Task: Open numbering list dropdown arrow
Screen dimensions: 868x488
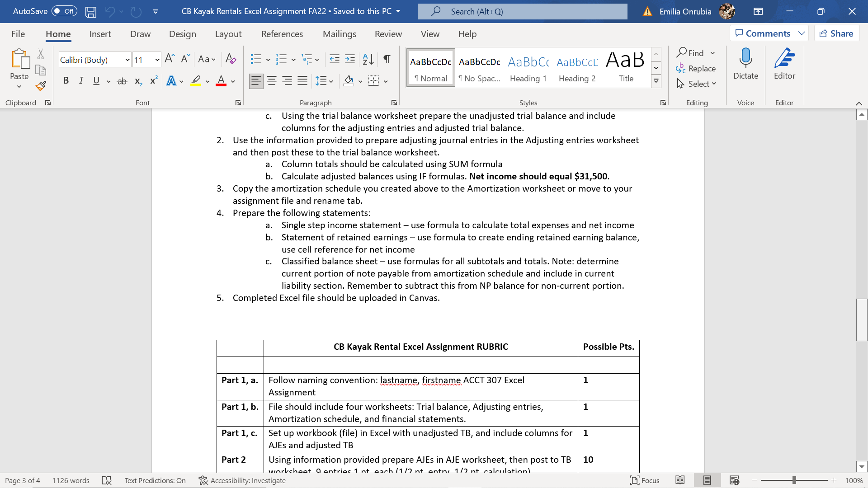Action: pos(293,60)
